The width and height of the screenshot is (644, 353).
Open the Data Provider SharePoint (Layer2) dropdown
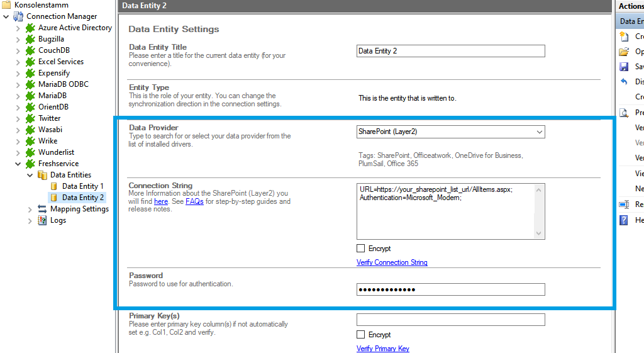(539, 132)
